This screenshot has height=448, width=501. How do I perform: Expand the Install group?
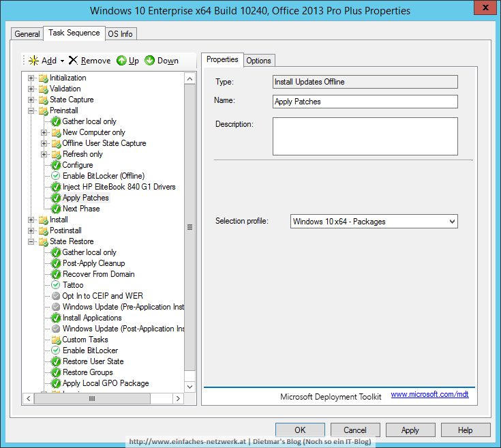pyautogui.click(x=31, y=220)
